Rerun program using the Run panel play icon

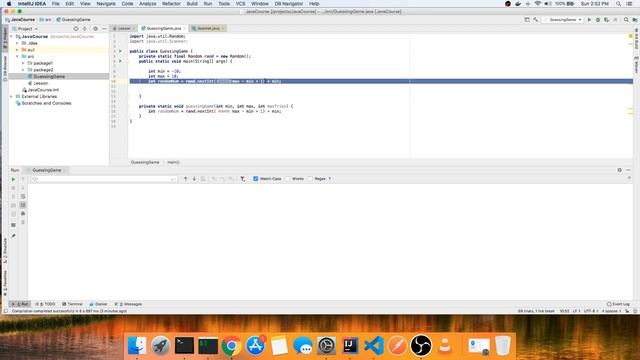(x=13, y=179)
